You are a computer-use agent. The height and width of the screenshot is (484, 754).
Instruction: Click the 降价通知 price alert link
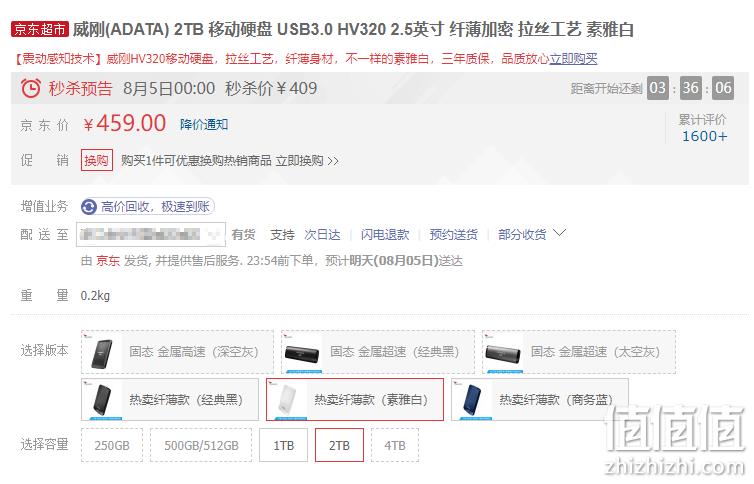(204, 124)
